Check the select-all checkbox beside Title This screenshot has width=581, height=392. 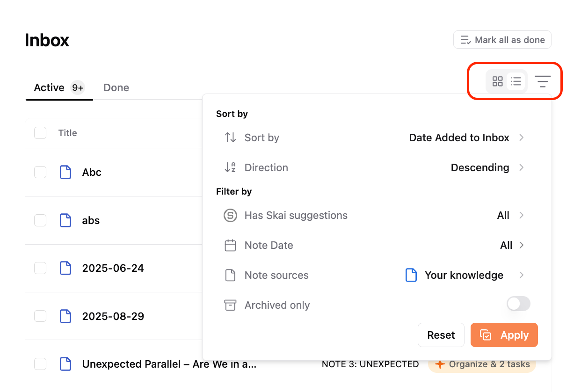tap(40, 133)
